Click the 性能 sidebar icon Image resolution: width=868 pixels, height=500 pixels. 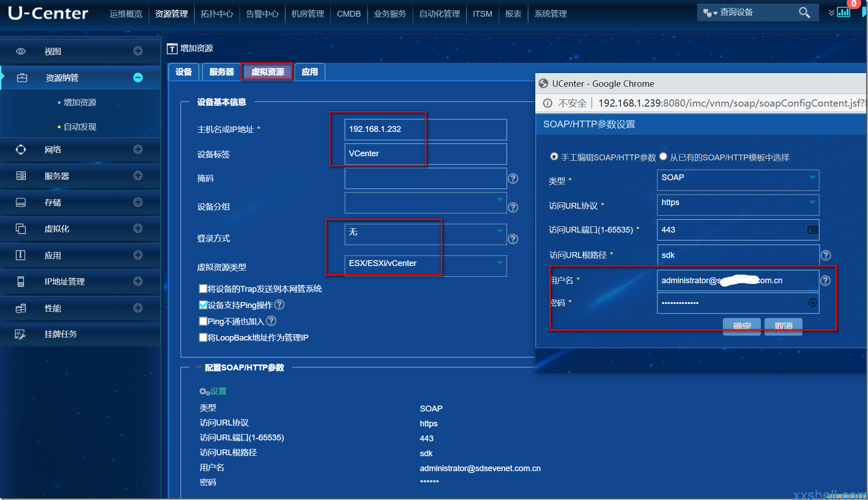click(x=21, y=308)
